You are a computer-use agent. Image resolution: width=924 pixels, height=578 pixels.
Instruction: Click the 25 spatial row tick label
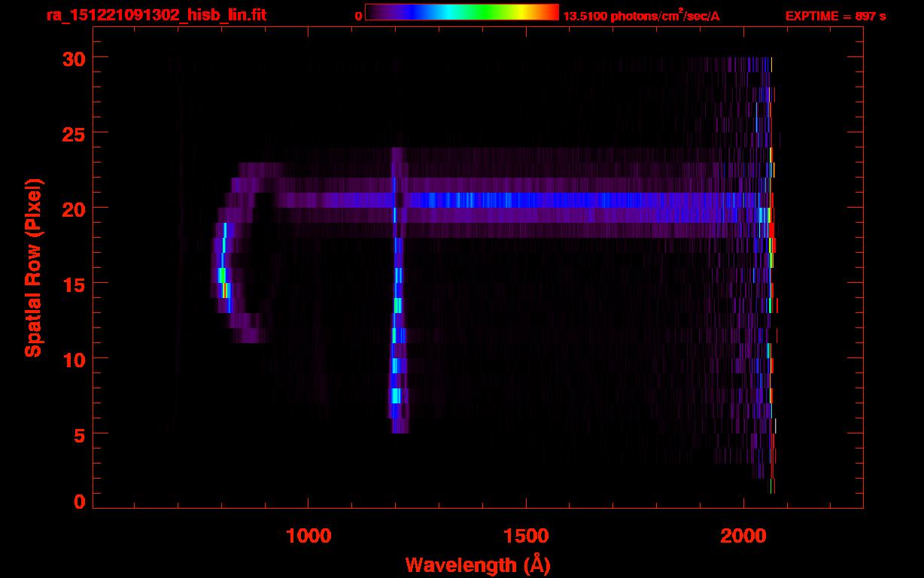[x=74, y=133]
